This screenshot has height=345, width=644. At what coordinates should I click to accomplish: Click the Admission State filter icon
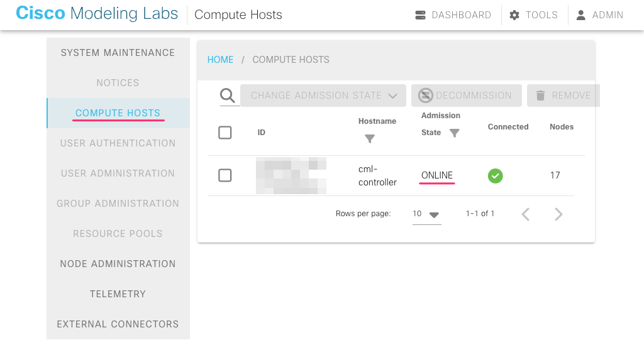click(454, 133)
